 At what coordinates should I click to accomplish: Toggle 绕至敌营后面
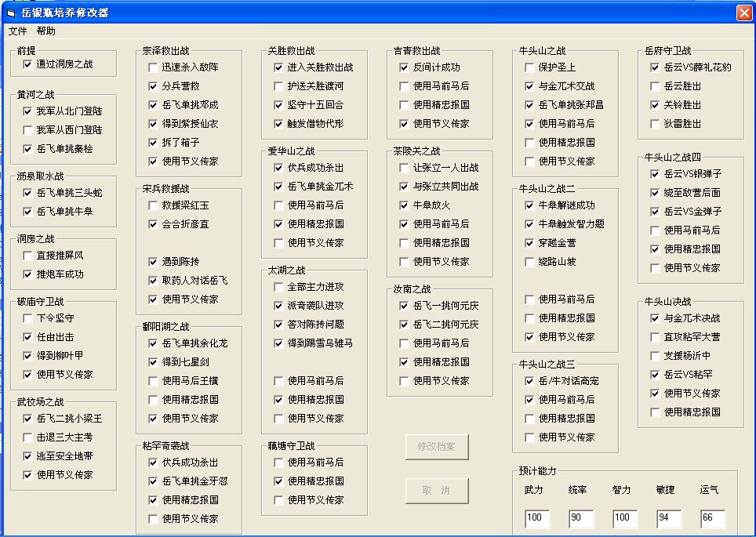click(x=655, y=193)
